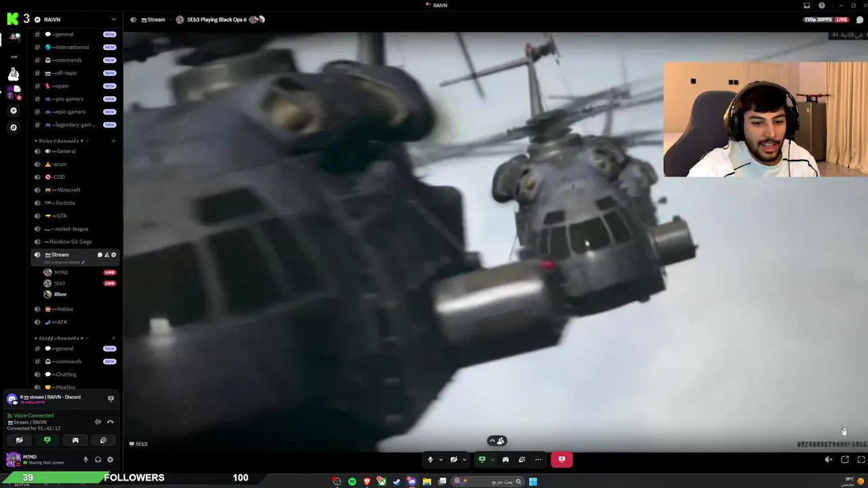Open M7MD user avatar profile

[13, 460]
